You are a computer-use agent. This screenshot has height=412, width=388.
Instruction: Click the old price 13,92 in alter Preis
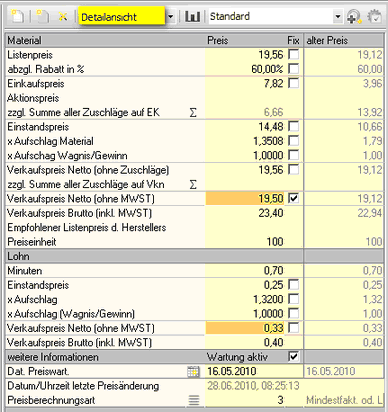tap(370, 112)
